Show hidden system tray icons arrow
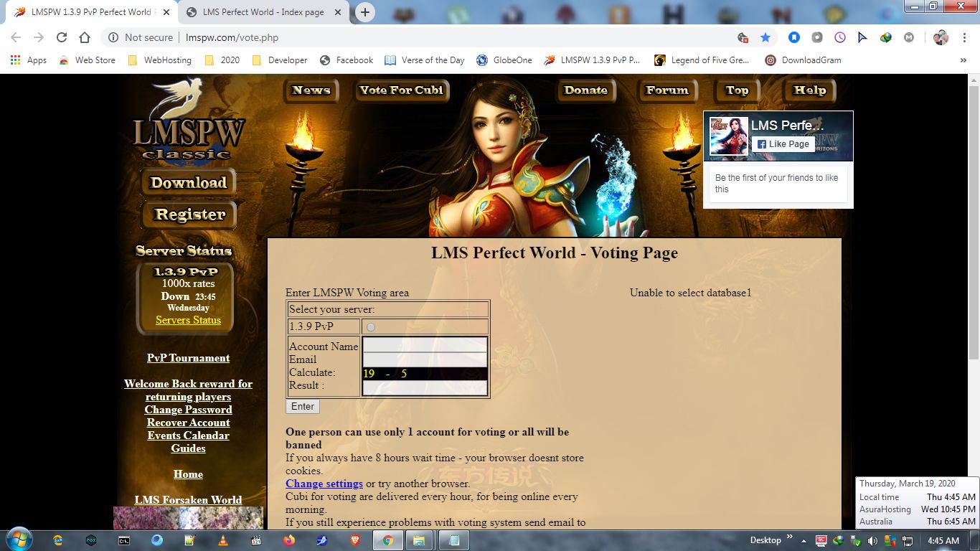Viewport: 980px width, 551px height. (804, 540)
